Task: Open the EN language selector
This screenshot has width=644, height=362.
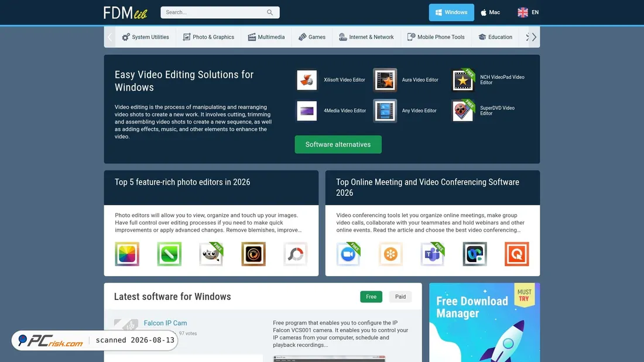Action: pyautogui.click(x=528, y=12)
